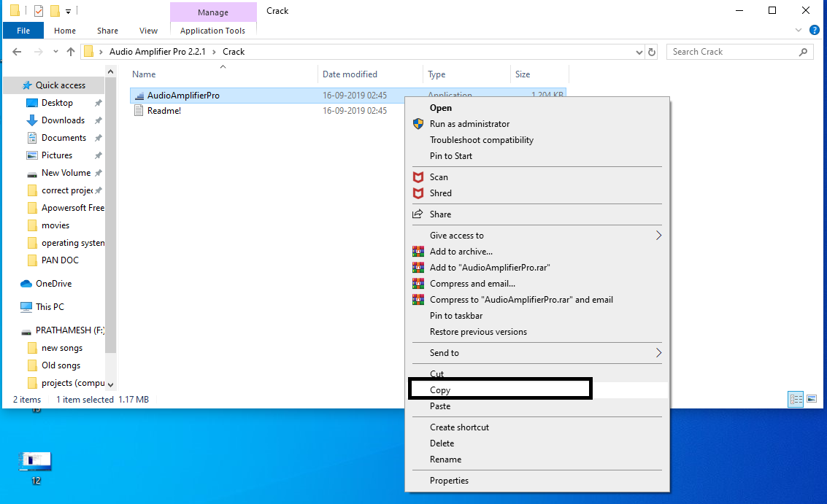Click the PRATHAMESH (F:) drive icon

coord(26,331)
